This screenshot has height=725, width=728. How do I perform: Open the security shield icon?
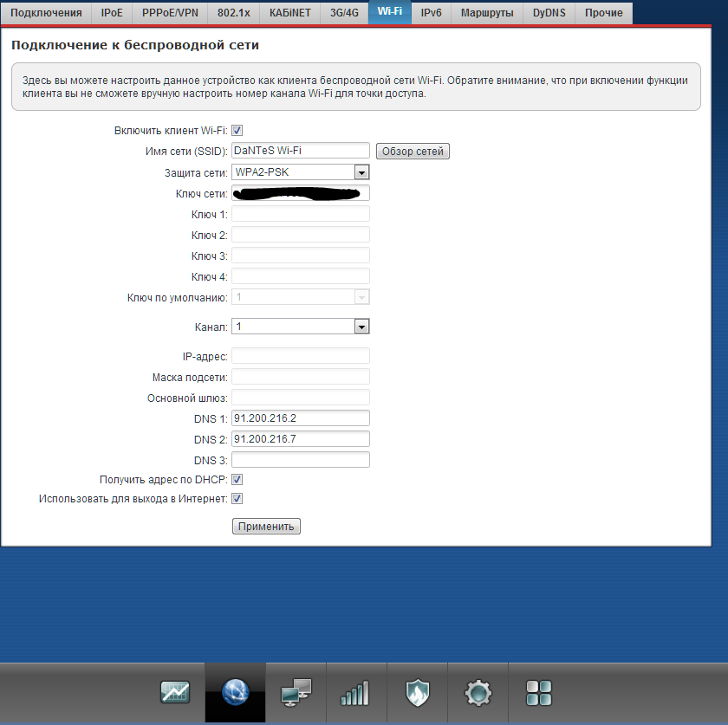pyautogui.click(x=417, y=692)
